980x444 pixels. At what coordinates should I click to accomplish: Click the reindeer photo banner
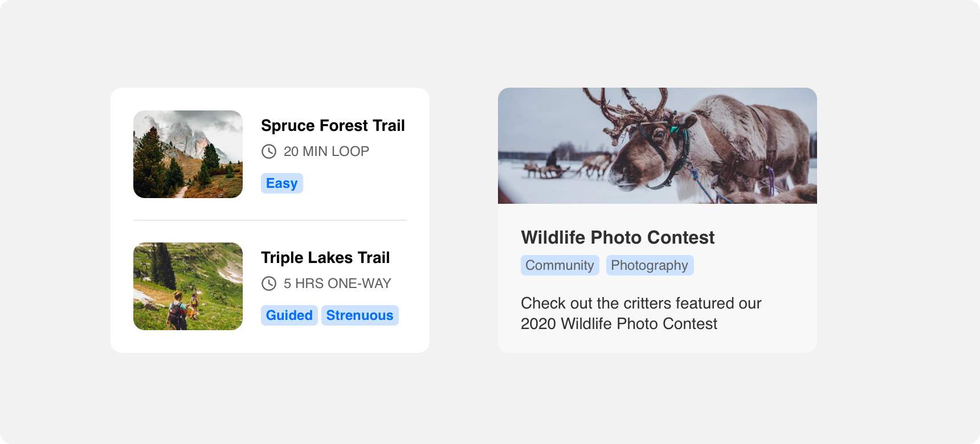point(658,146)
